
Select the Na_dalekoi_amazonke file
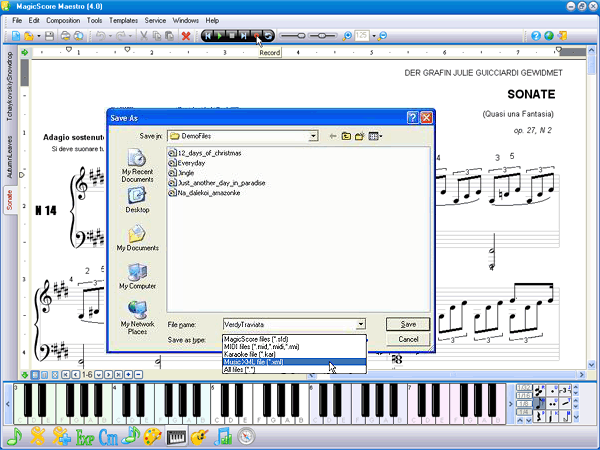point(204,193)
